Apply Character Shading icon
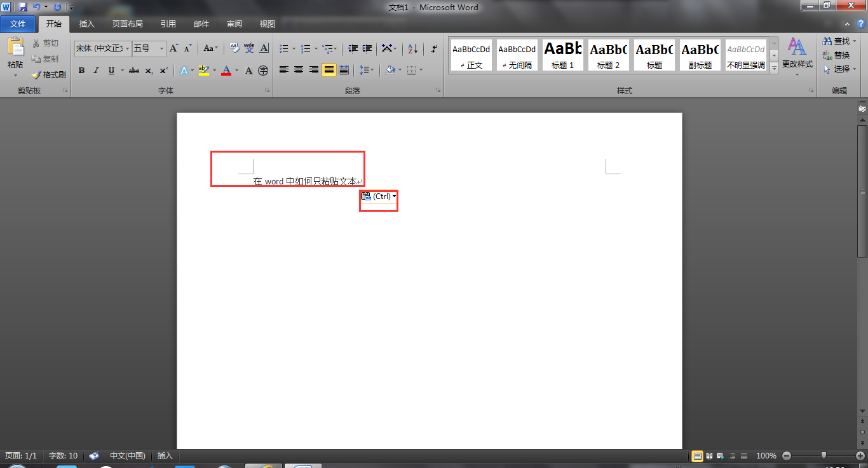This screenshot has width=868, height=468. [249, 71]
